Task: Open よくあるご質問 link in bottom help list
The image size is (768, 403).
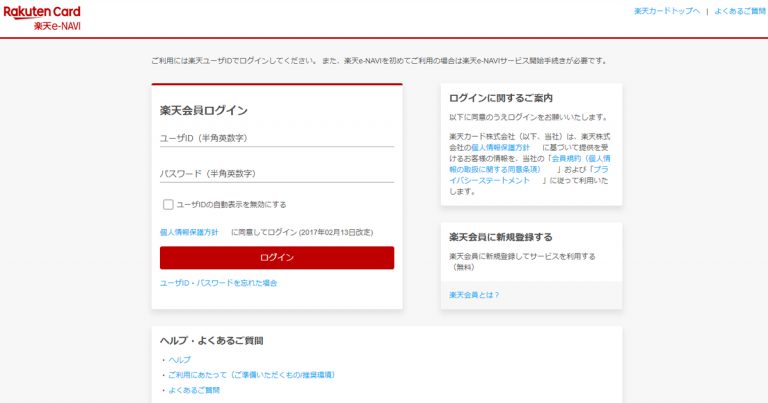Action: pyautogui.click(x=194, y=390)
